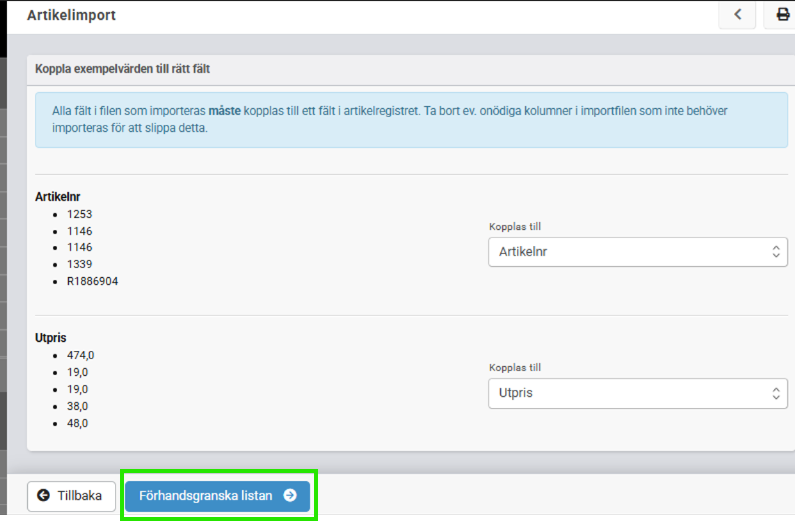795x522 pixels.
Task: Click the up-down arrows on Utpris select
Action: tap(776, 393)
